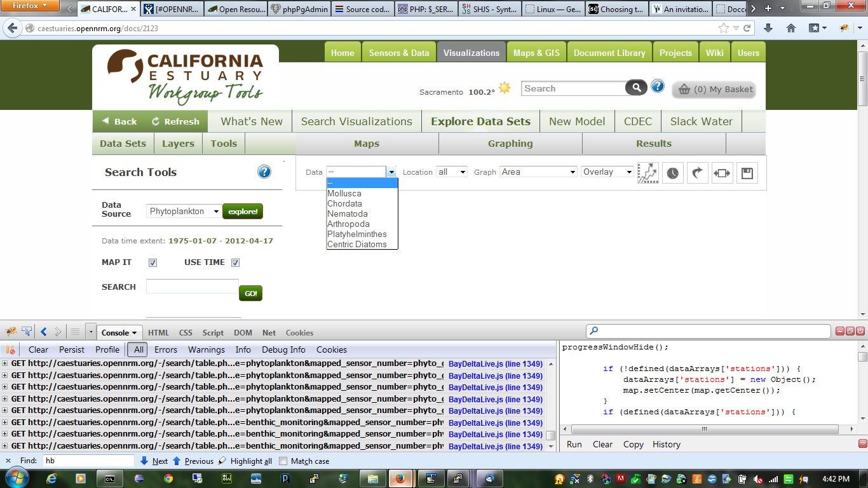Viewport: 868px width, 488px height.
Task: Open Firebug HTML panel tab
Action: tap(158, 332)
